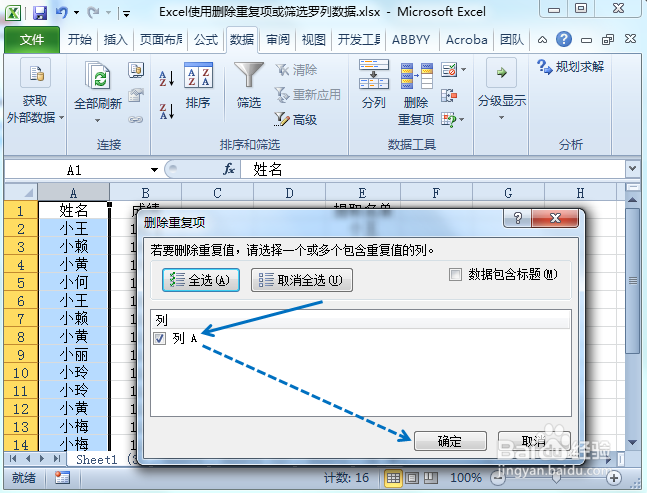Click the Consolidate icon
647x493 pixels.
click(449, 96)
